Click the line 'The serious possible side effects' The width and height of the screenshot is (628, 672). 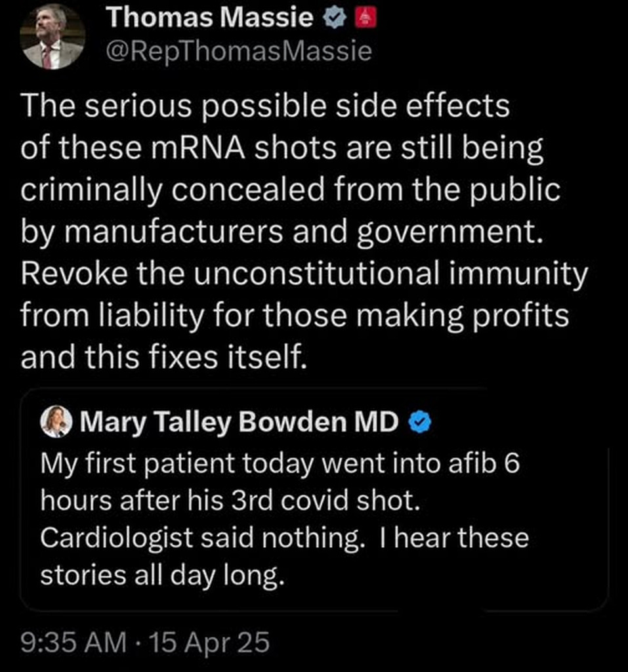pyautogui.click(x=264, y=107)
